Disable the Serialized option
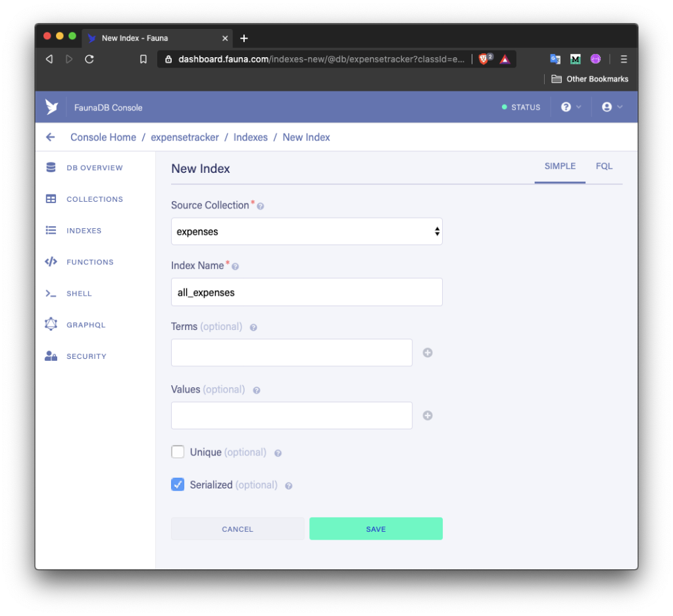 pos(177,485)
